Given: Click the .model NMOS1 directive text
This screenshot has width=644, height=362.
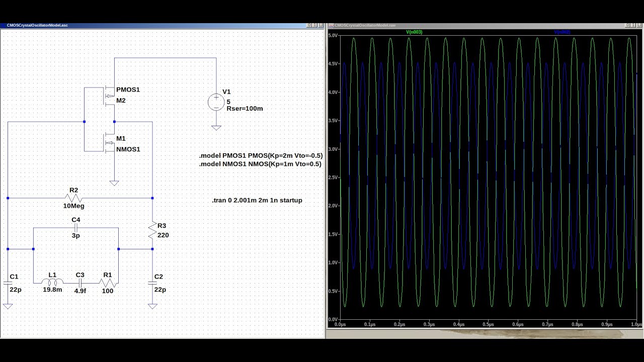Looking at the screenshot, I should pyautogui.click(x=260, y=164).
